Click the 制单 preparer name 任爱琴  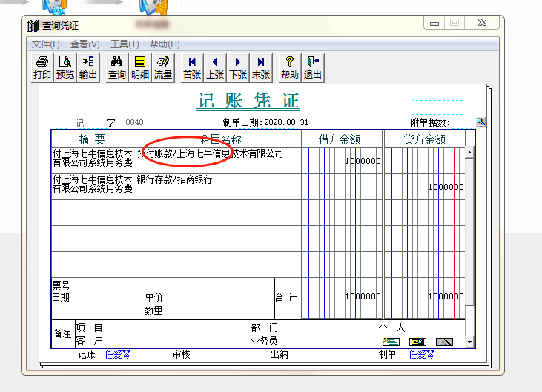[421, 354]
